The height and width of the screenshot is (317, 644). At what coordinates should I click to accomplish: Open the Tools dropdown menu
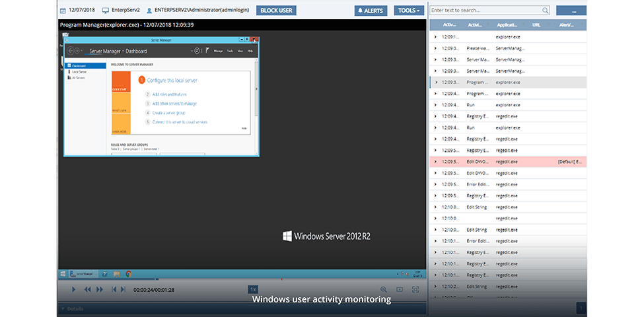tap(409, 11)
